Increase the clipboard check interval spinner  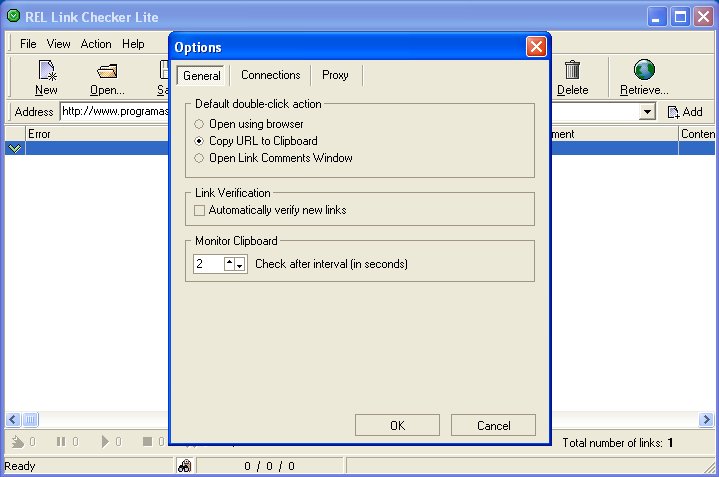tap(229, 263)
